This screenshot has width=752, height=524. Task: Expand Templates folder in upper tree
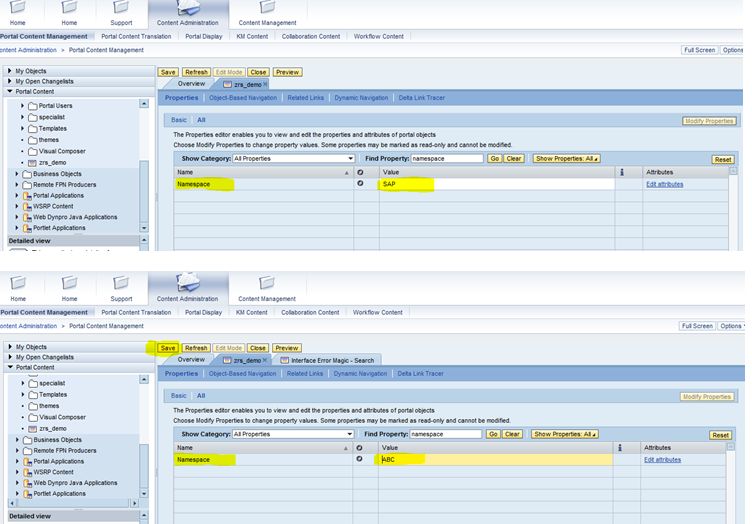[22, 128]
